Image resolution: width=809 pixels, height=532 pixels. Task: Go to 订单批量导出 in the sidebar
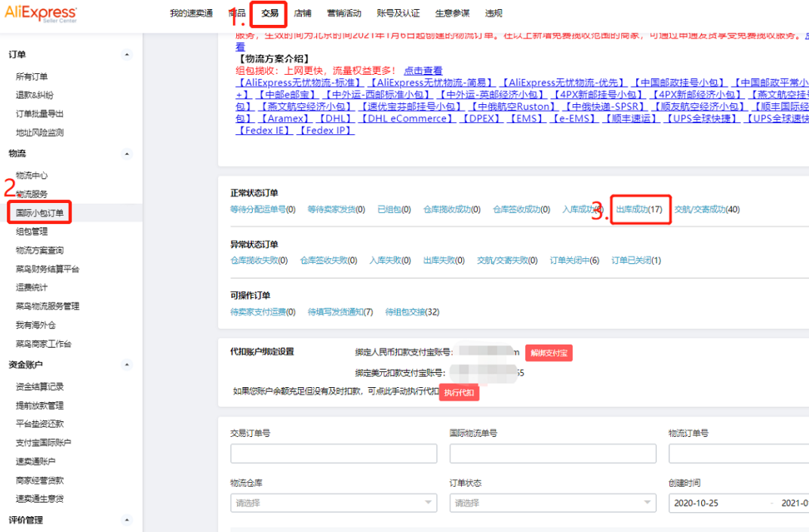click(x=40, y=114)
